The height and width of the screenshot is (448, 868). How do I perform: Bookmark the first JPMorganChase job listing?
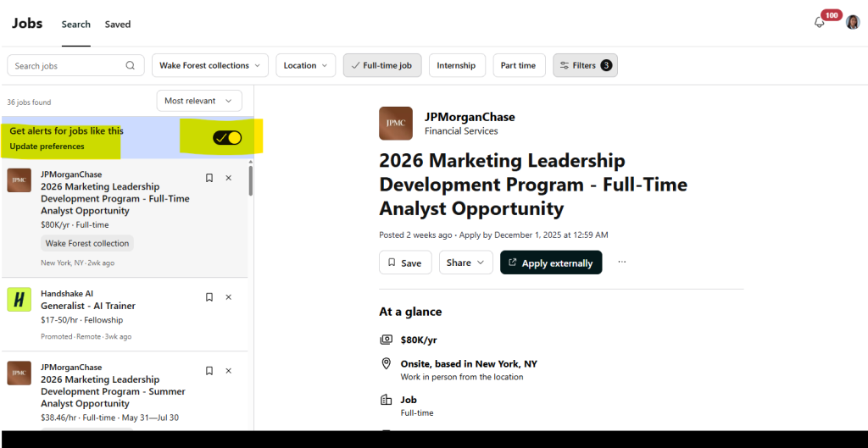pyautogui.click(x=209, y=178)
